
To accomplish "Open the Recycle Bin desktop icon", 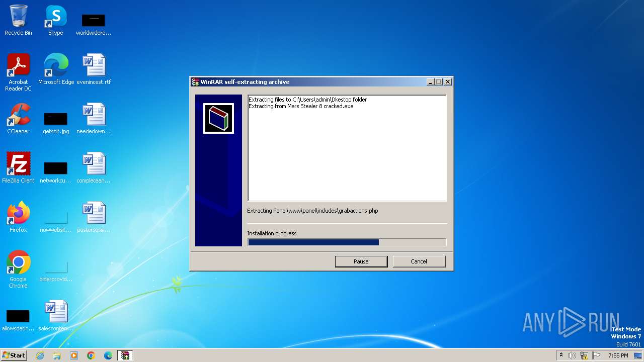I will point(18,20).
